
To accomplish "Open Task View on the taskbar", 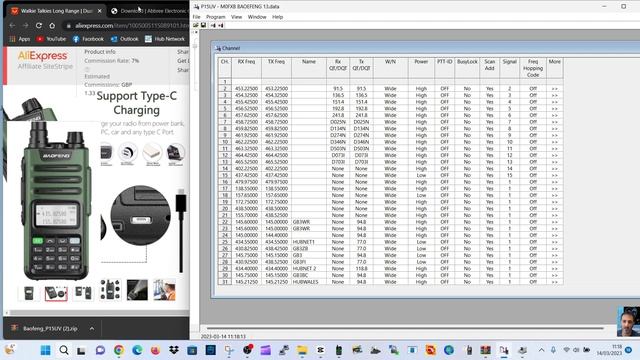I will 81,350.
